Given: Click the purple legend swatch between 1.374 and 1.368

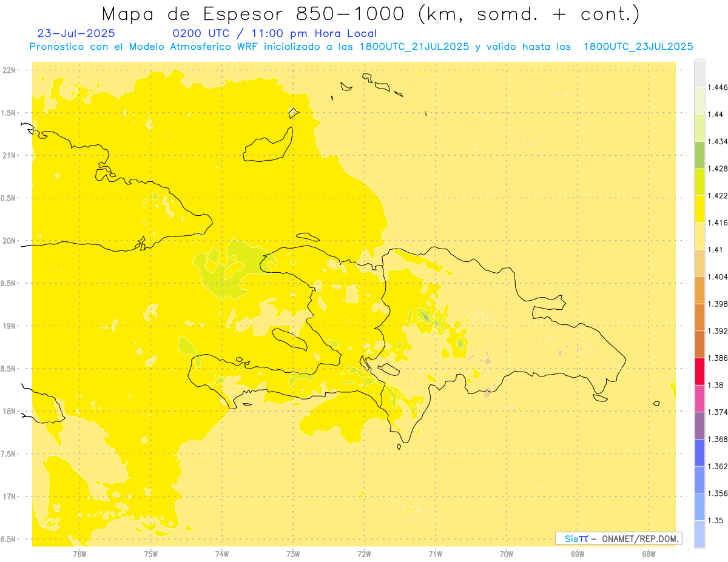Looking at the screenshot, I should tap(699, 426).
